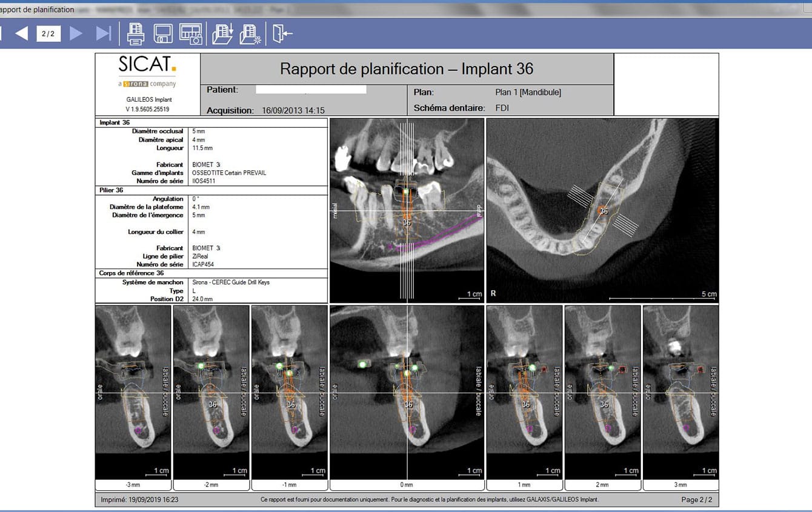The width and height of the screenshot is (812, 512).
Task: Open the 1 mm cross-section slice
Action: 524,392
